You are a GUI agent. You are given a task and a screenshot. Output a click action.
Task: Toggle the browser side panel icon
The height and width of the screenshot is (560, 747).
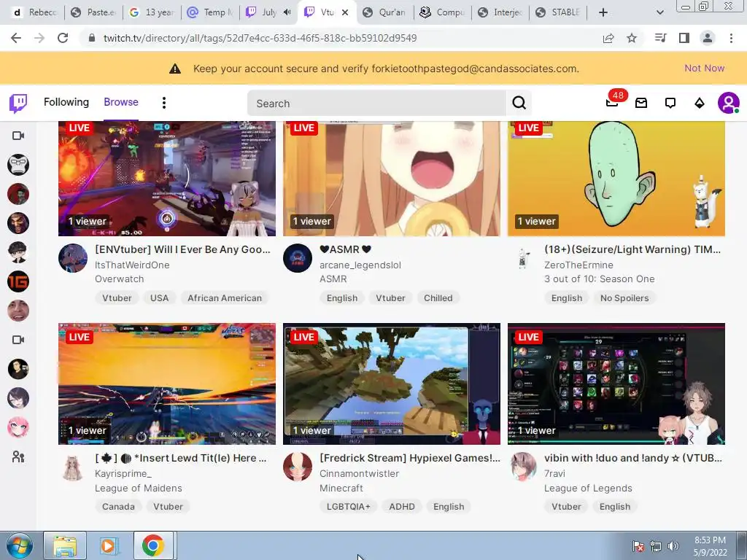point(684,38)
